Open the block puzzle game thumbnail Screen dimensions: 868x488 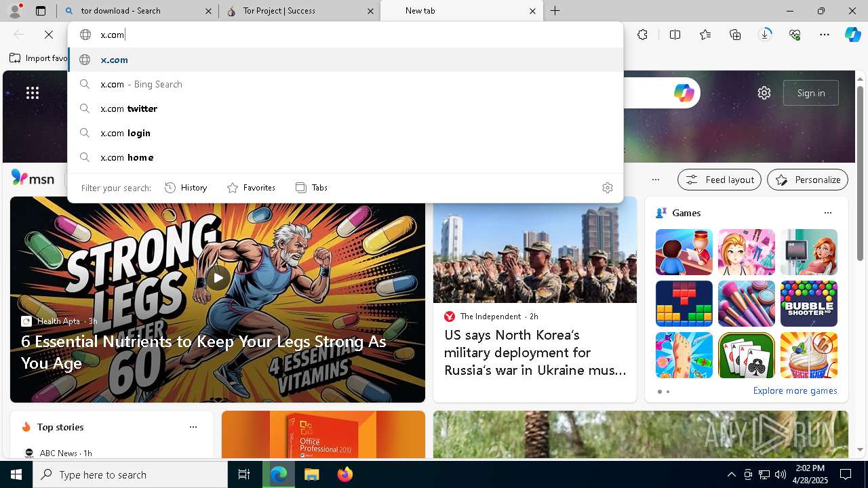pyautogui.click(x=684, y=304)
